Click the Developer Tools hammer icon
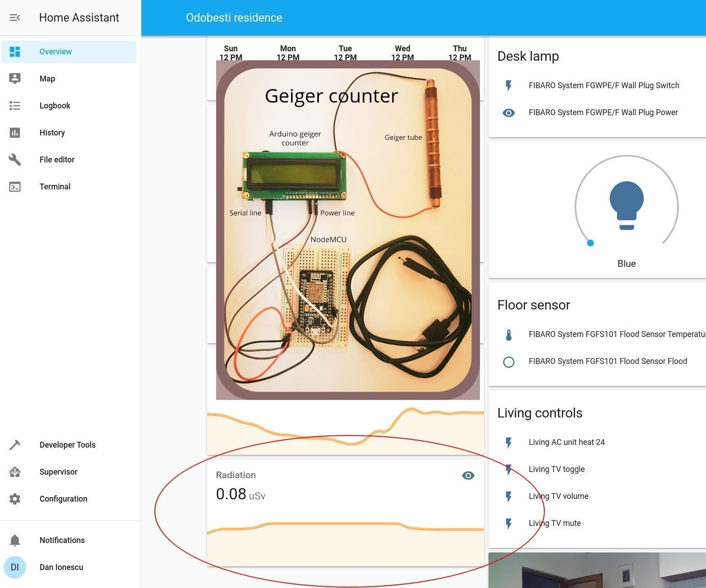The image size is (706, 588). click(x=15, y=445)
